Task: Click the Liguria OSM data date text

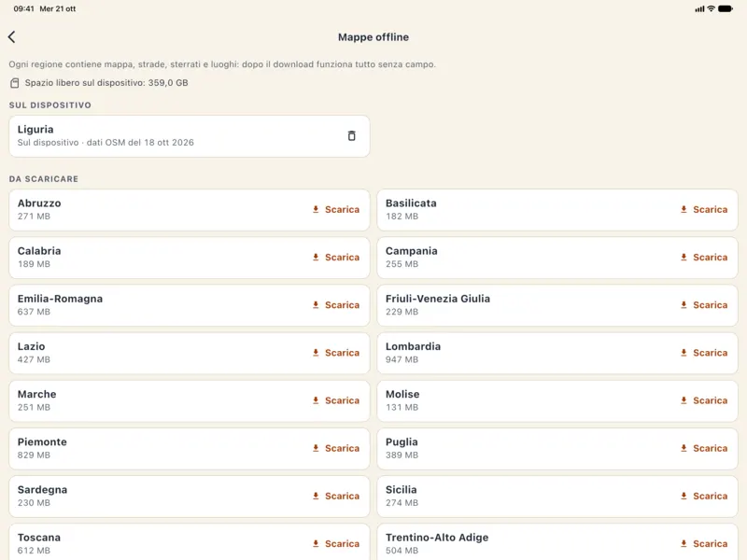Action: (140, 143)
